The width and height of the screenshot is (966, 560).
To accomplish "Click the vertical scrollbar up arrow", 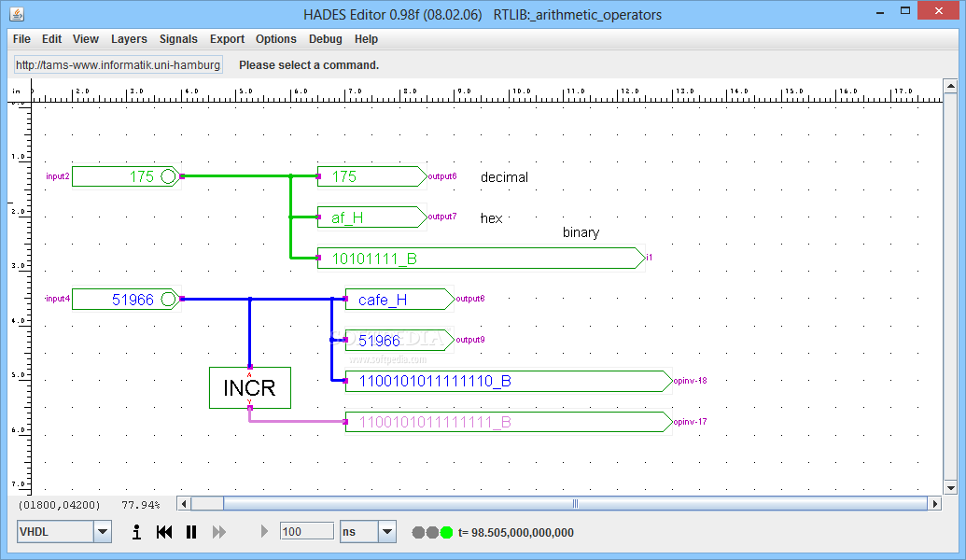I will pos(950,86).
